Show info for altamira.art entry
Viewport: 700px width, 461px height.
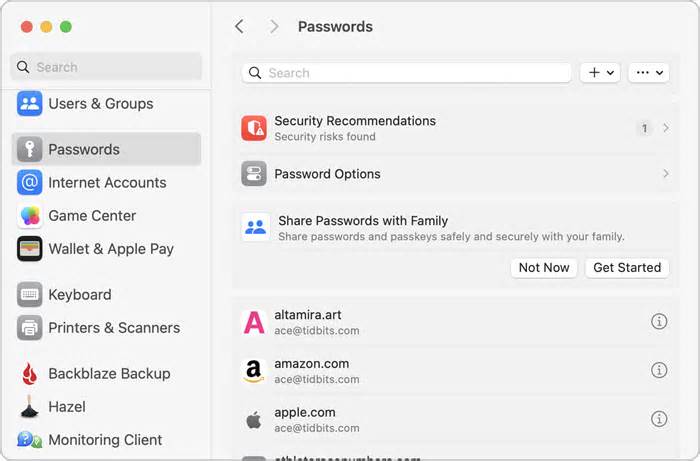[x=659, y=321]
